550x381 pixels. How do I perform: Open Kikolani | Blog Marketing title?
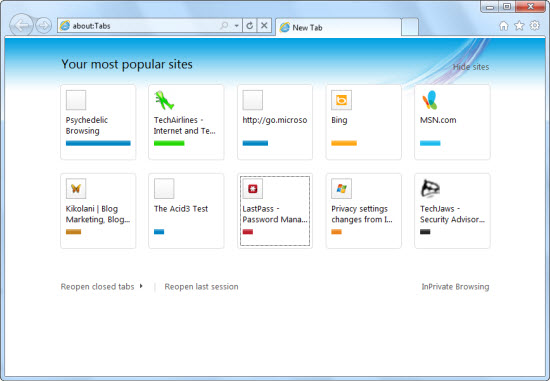[x=98, y=214]
